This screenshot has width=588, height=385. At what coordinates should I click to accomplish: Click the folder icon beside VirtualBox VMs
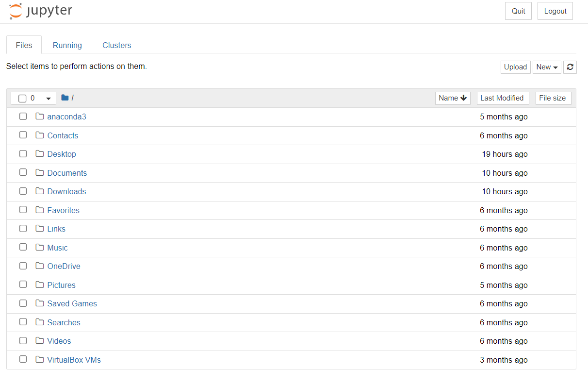click(x=40, y=359)
